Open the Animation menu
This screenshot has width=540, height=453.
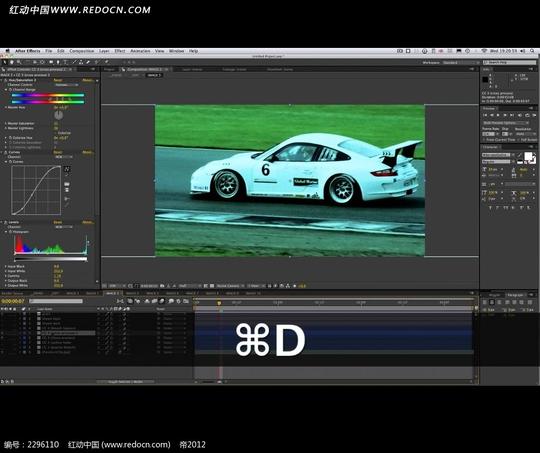tap(140, 51)
